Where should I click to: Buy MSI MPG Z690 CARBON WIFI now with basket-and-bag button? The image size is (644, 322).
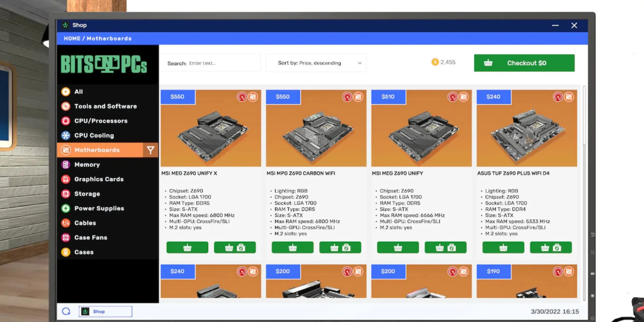[x=340, y=248]
